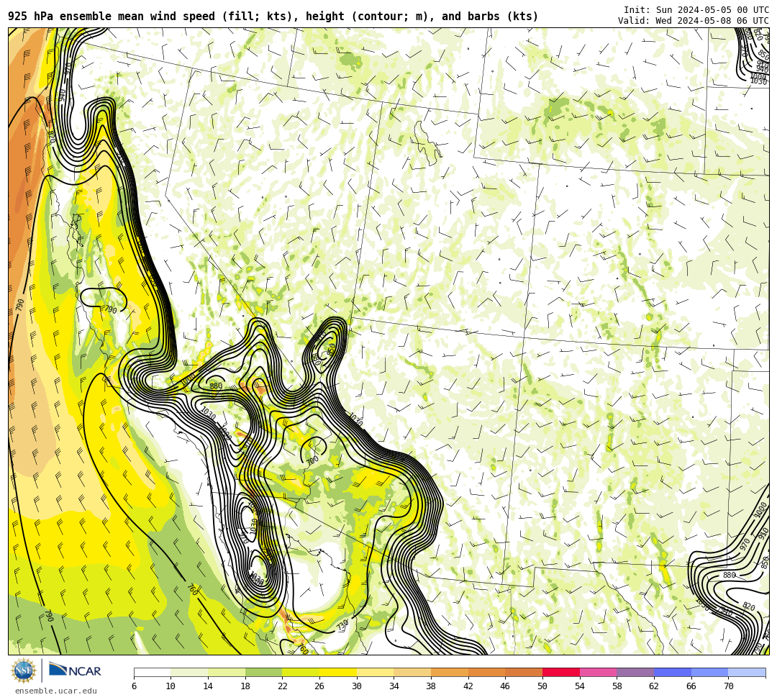This screenshot has height=700, width=777.
Task: Select the map title '925 hPa ensemble mean wind speed'
Action: (x=112, y=17)
